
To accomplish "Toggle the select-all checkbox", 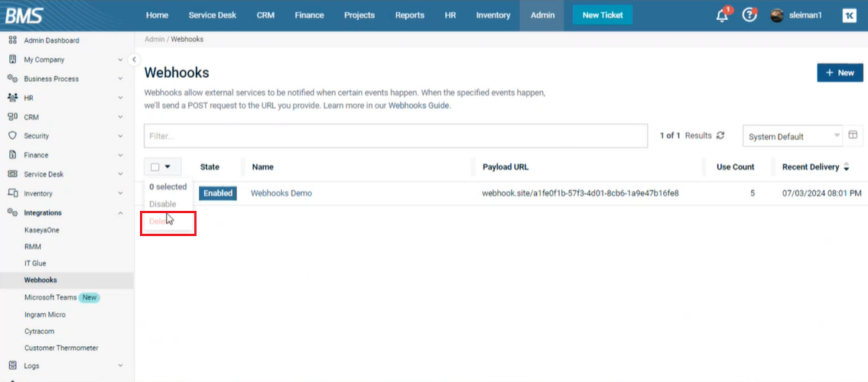I will [155, 167].
